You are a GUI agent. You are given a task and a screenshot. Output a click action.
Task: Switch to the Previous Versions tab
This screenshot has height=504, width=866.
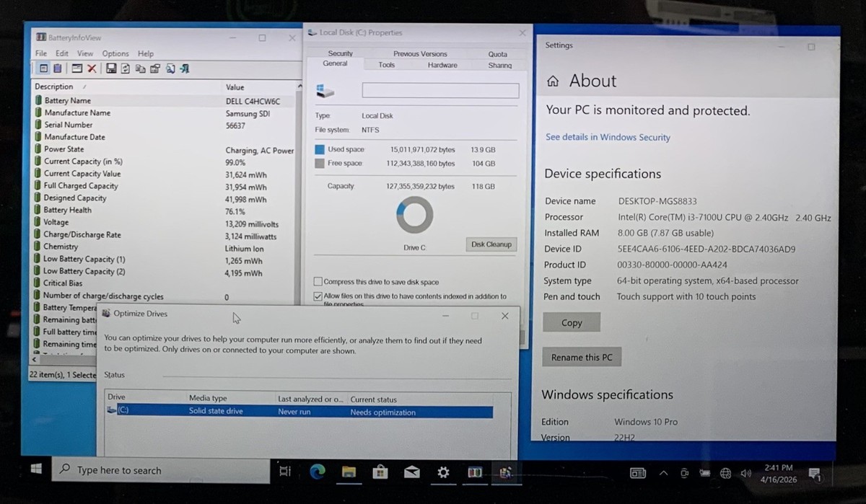[x=420, y=53]
